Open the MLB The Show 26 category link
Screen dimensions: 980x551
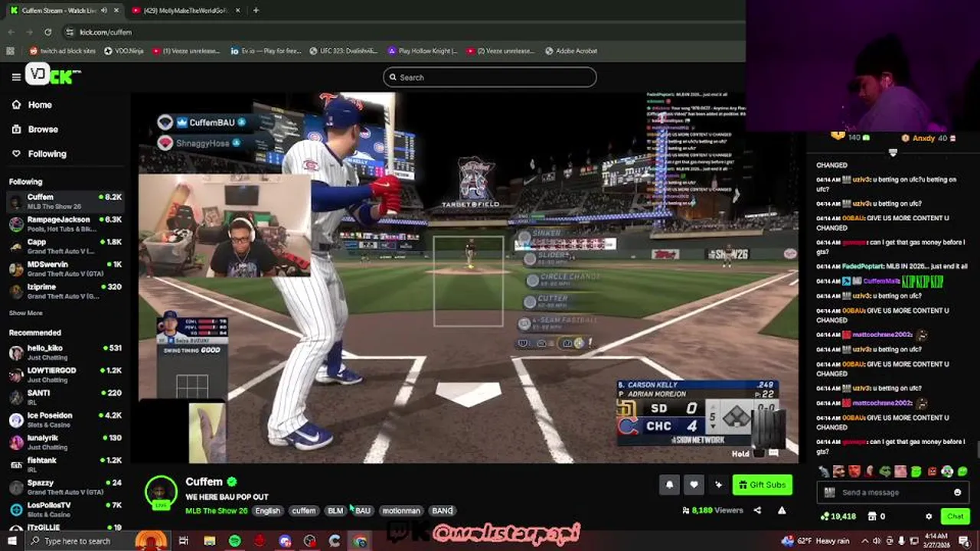point(216,510)
